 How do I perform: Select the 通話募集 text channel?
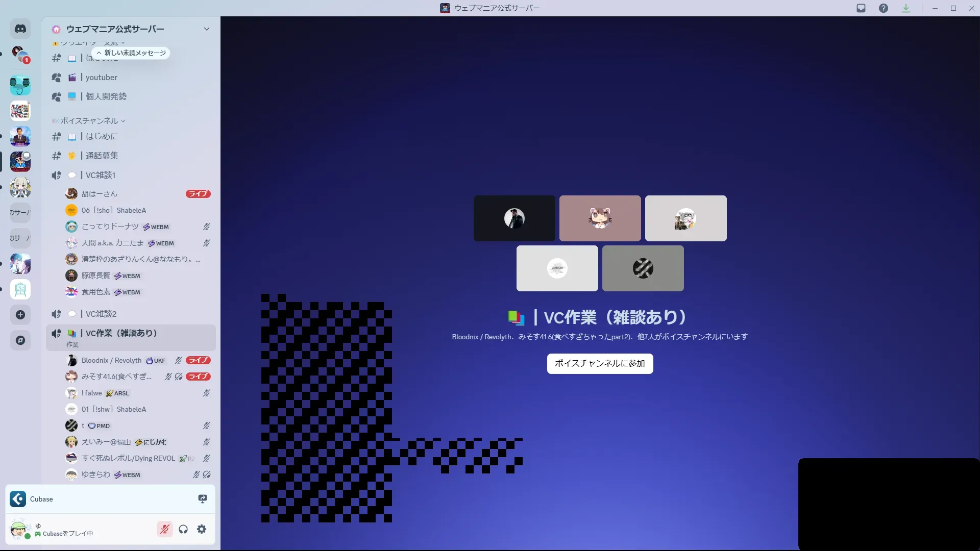pyautogui.click(x=102, y=156)
